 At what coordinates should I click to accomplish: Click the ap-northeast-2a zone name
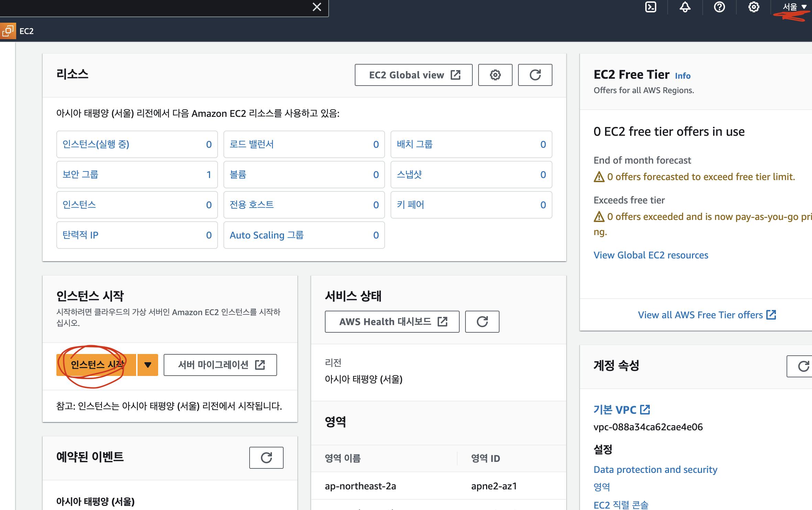click(x=360, y=486)
